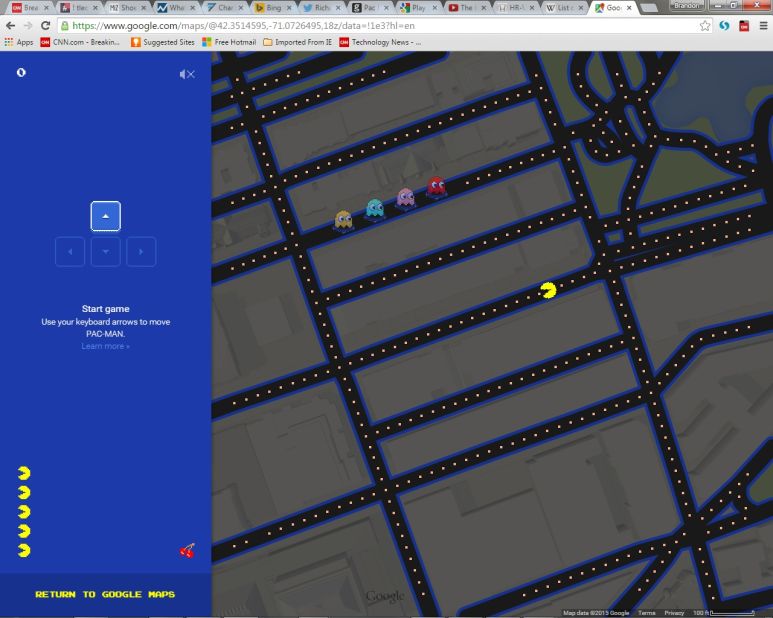Click the cyan ghost Inky
The image size is (773, 618).
coord(375,208)
